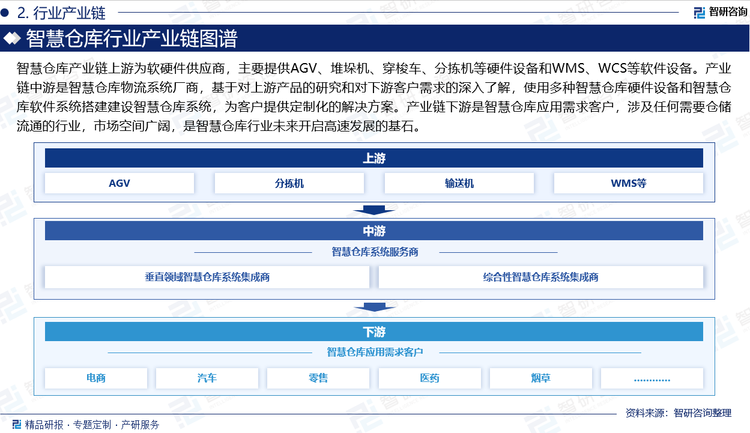Click the down arrow between 中游 and 下游

tap(374, 307)
